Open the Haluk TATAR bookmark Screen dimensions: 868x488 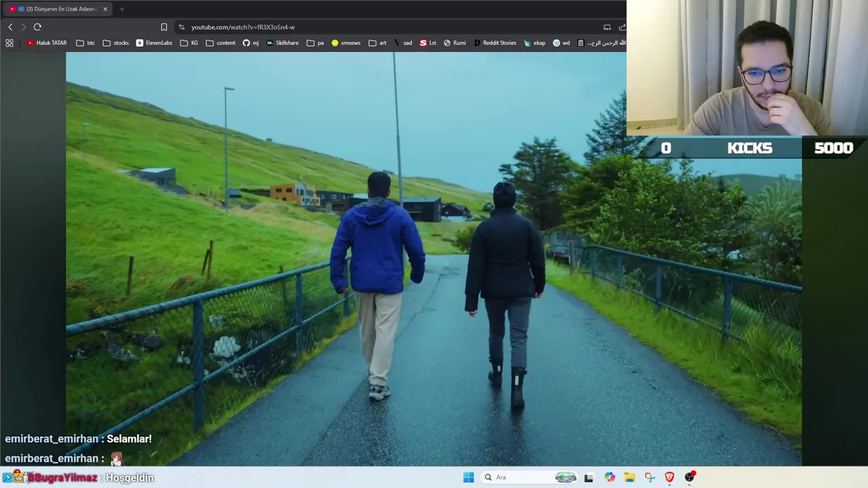pos(47,43)
